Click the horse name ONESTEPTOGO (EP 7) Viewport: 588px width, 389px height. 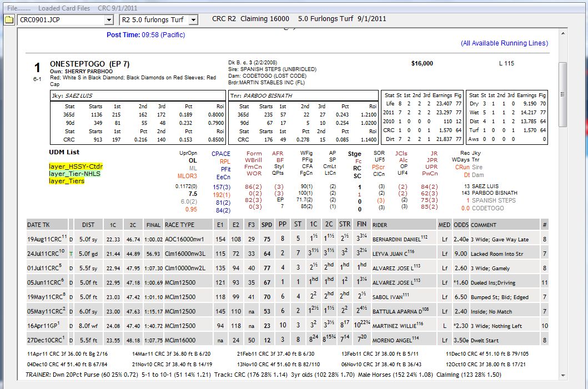click(x=89, y=64)
